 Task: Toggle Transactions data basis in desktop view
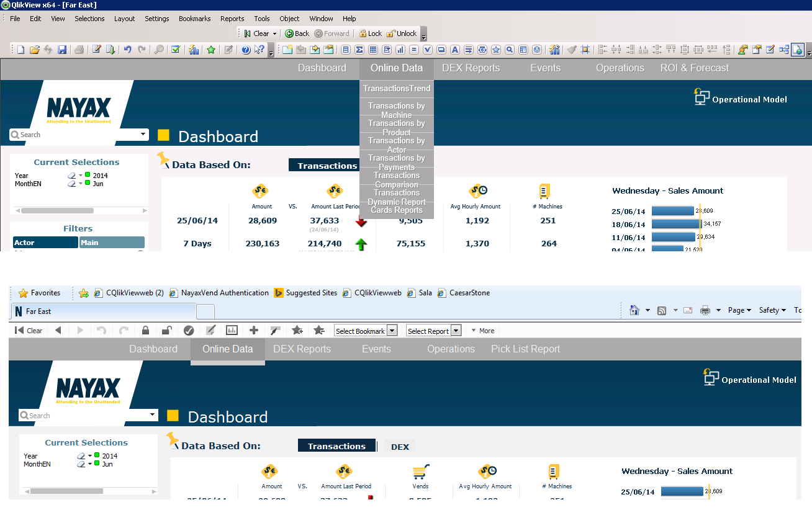327,166
